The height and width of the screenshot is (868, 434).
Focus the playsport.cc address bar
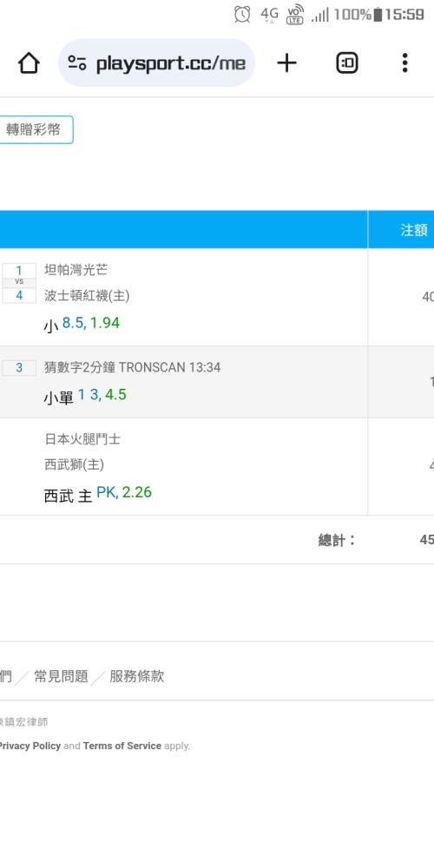[x=156, y=63]
